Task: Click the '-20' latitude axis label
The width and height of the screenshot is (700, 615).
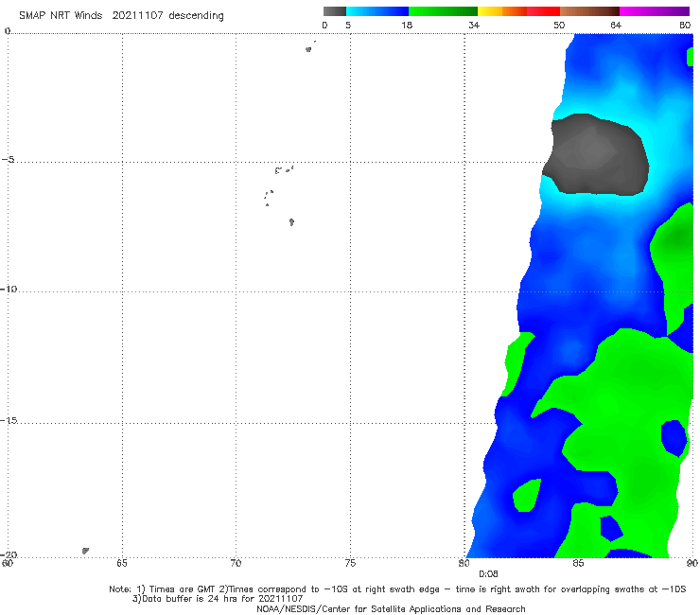Action: pyautogui.click(x=9, y=554)
